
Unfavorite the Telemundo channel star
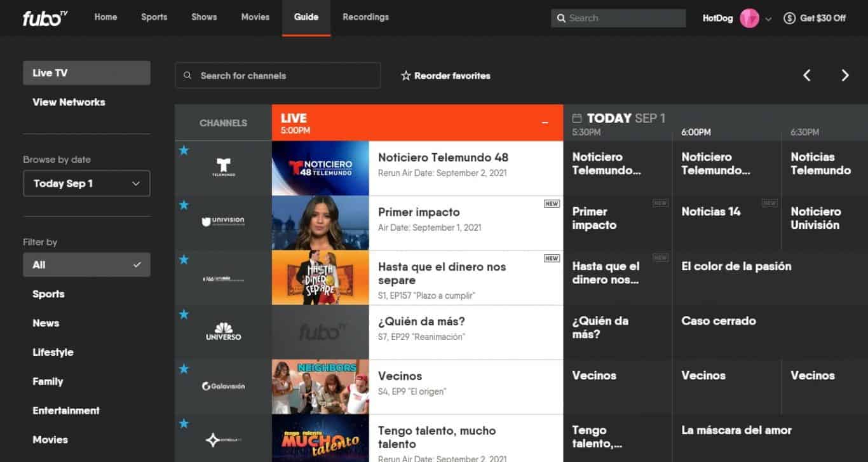(184, 151)
